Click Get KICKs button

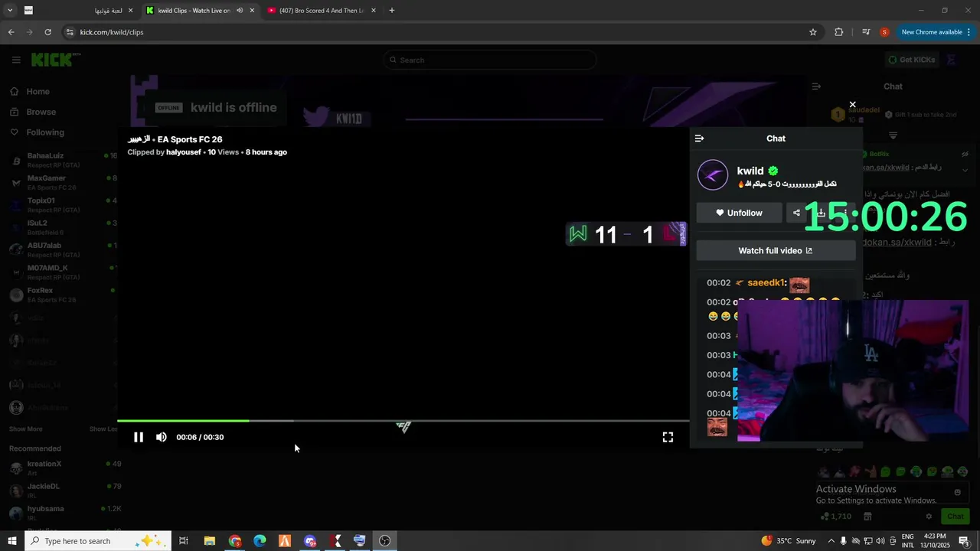pos(911,60)
